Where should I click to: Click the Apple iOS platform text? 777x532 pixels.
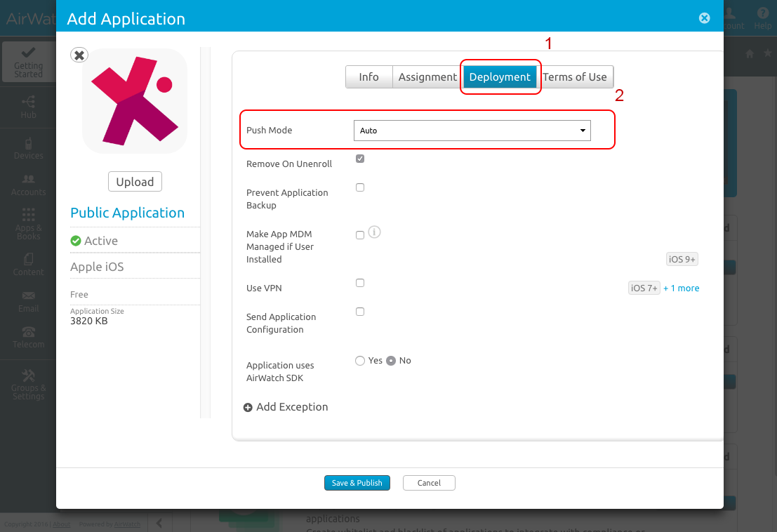click(x=97, y=267)
